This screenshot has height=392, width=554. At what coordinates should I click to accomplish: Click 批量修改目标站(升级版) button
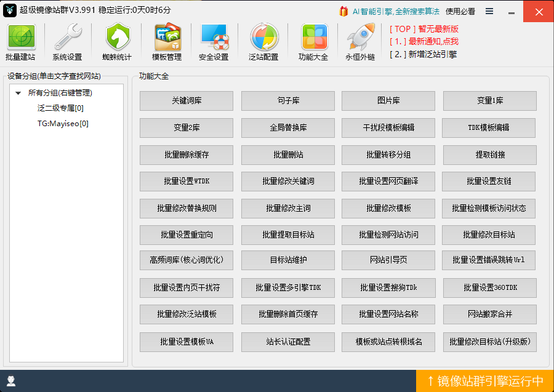tap(490, 342)
